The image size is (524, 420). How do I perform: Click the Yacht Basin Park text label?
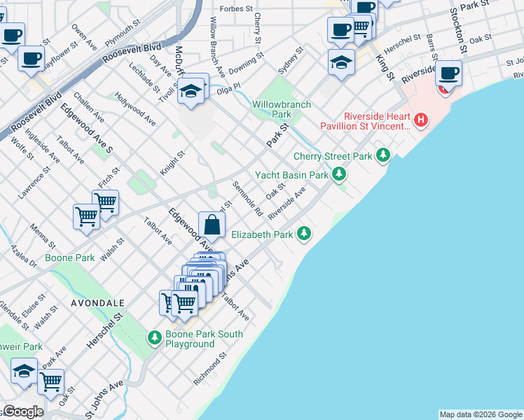291,175
